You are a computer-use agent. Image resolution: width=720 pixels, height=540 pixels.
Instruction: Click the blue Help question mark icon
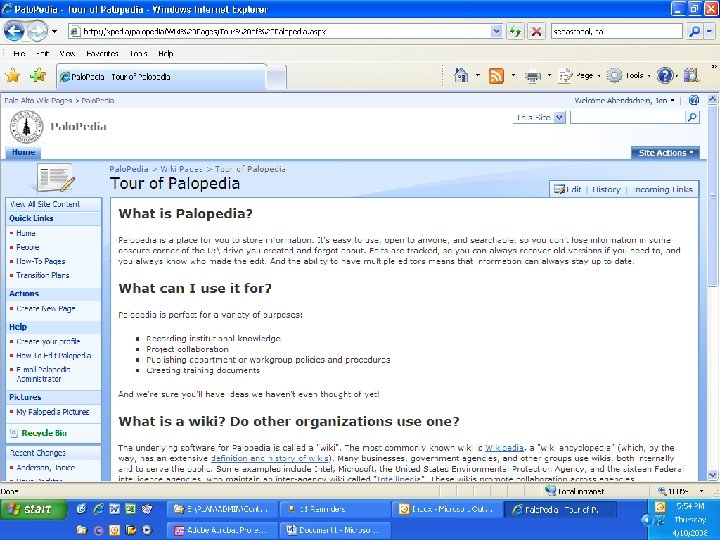tap(665, 76)
